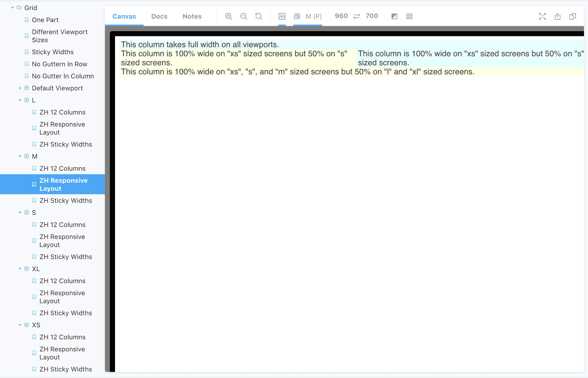Click the Default Viewport component label
Viewport: 588px width, 378px height.
[57, 88]
